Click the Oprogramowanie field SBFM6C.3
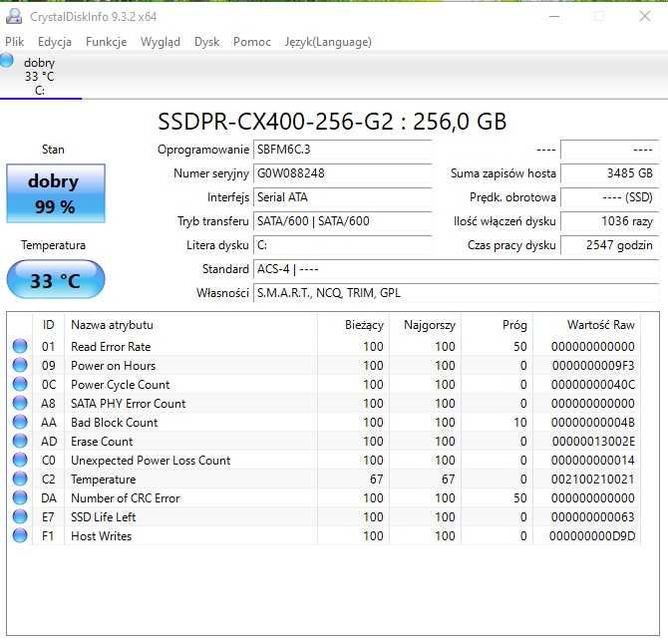Viewport: 668px width, 644px height. [x=343, y=150]
